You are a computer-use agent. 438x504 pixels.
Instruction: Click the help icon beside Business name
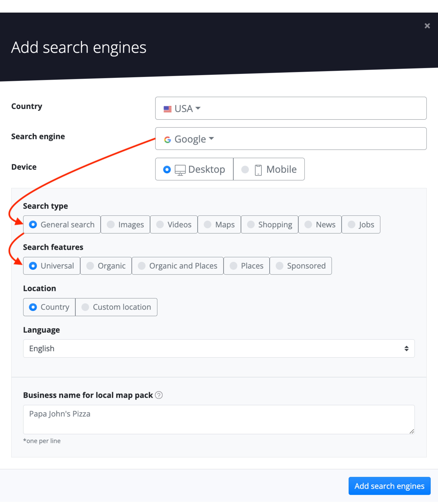pos(159,395)
